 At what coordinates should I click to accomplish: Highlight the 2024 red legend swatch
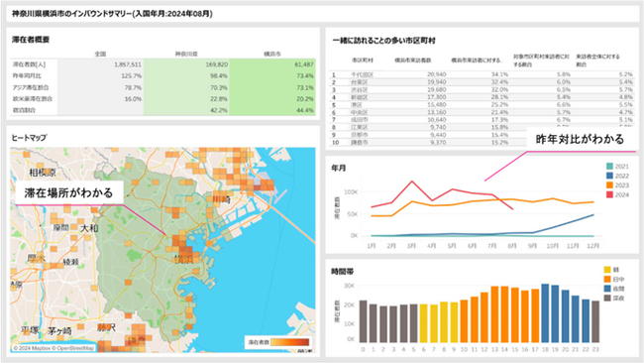[610, 194]
